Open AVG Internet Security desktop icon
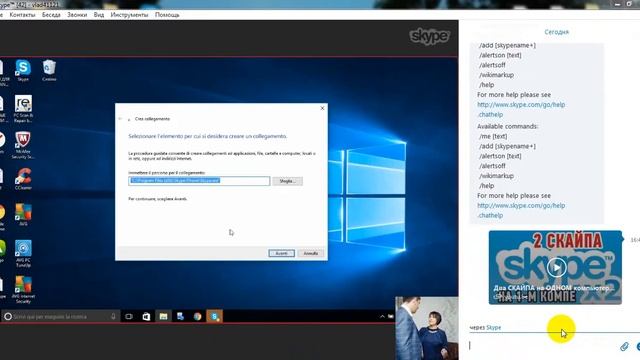This screenshot has width=640, height=360. pyautogui.click(x=23, y=289)
